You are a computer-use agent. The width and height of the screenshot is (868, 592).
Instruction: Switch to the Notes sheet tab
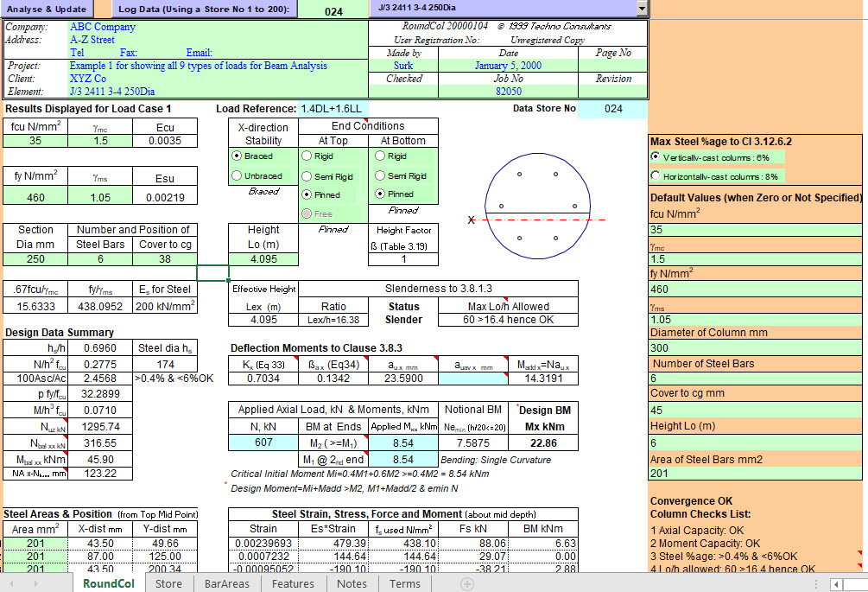click(x=352, y=583)
